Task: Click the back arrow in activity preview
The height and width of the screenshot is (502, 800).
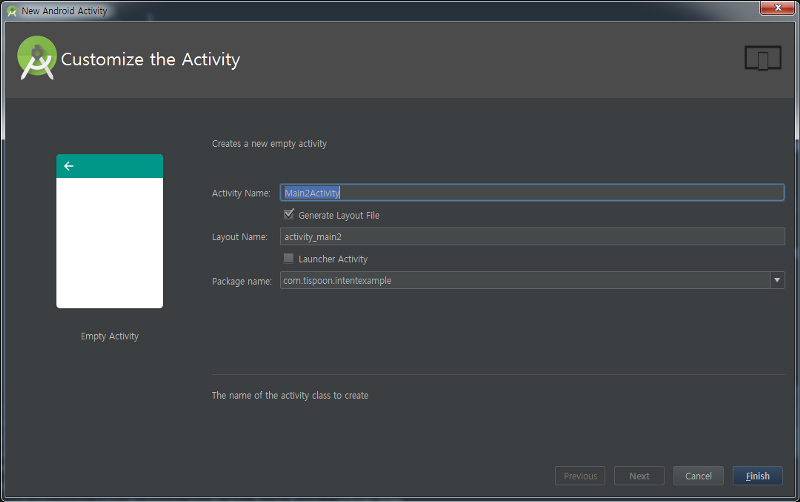Action: click(69, 166)
